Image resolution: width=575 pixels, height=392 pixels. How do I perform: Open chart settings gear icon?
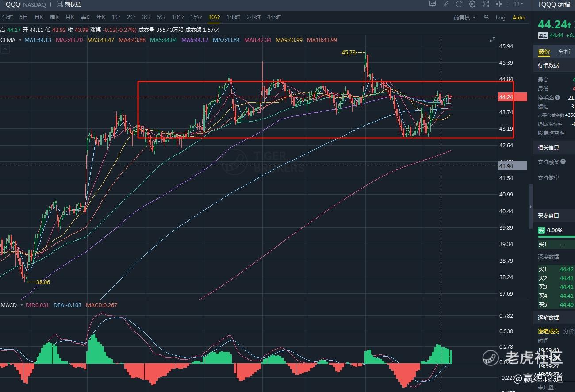472,4
